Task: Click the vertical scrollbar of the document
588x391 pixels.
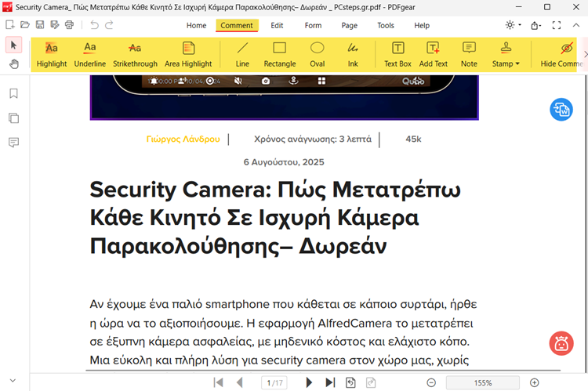Action: point(586,223)
